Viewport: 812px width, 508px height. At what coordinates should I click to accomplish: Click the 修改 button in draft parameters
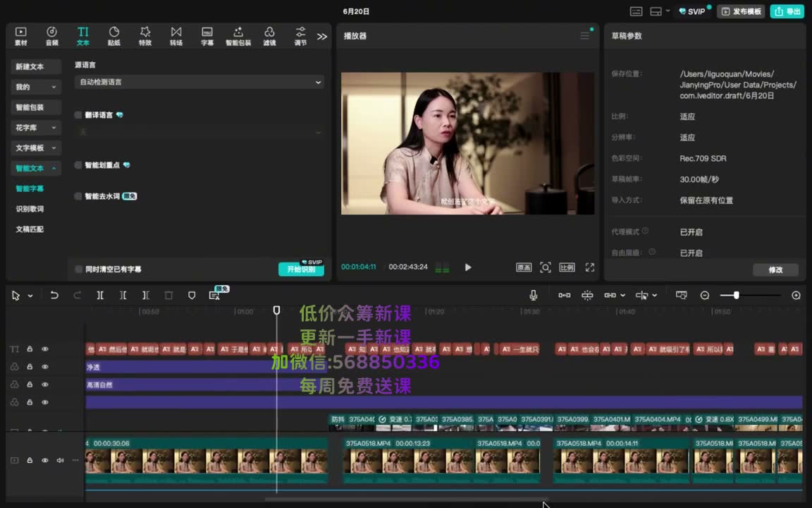tap(776, 270)
